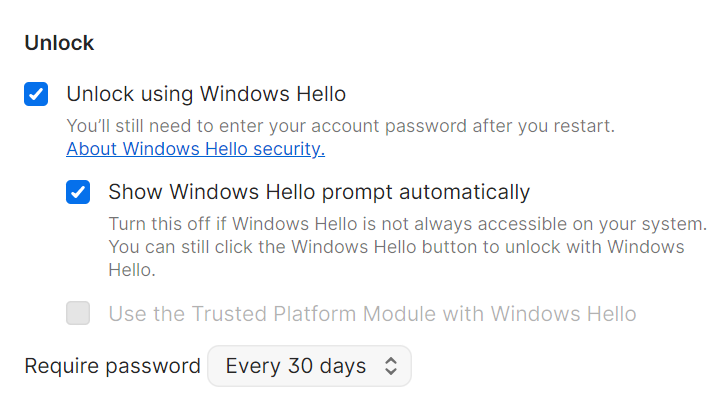Disable Show Windows Hello prompt automatically checkbox

coord(78,192)
